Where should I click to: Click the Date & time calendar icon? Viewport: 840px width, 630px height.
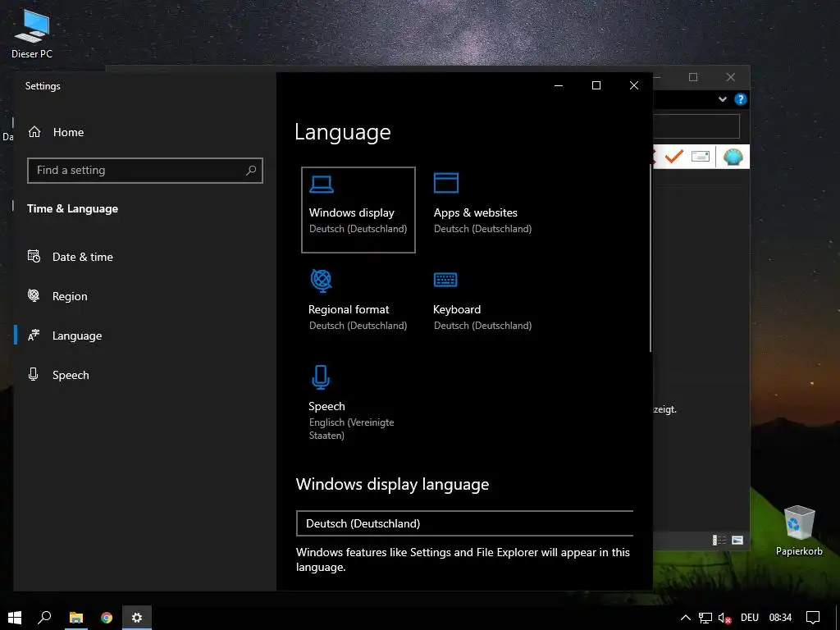pos(34,256)
